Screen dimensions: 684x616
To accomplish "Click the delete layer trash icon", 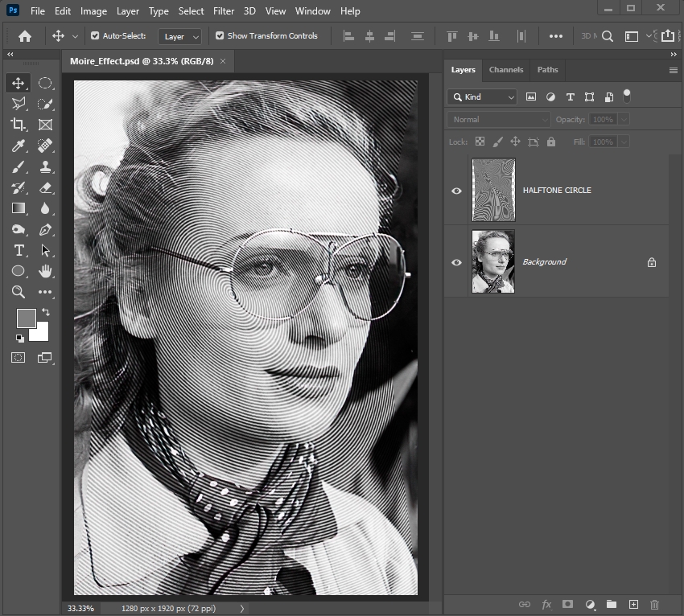I will 654,604.
